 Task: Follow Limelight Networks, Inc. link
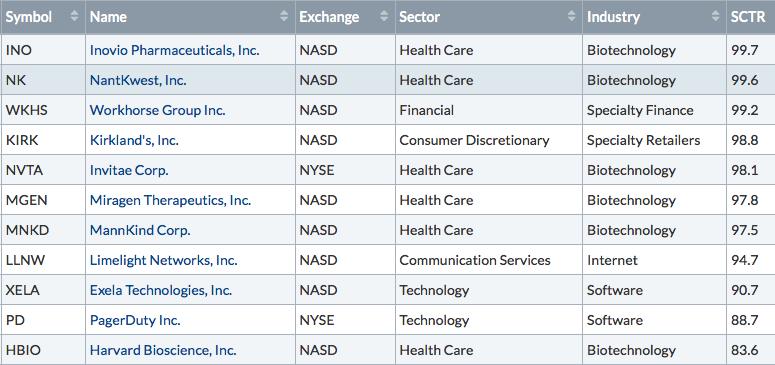coord(164,260)
